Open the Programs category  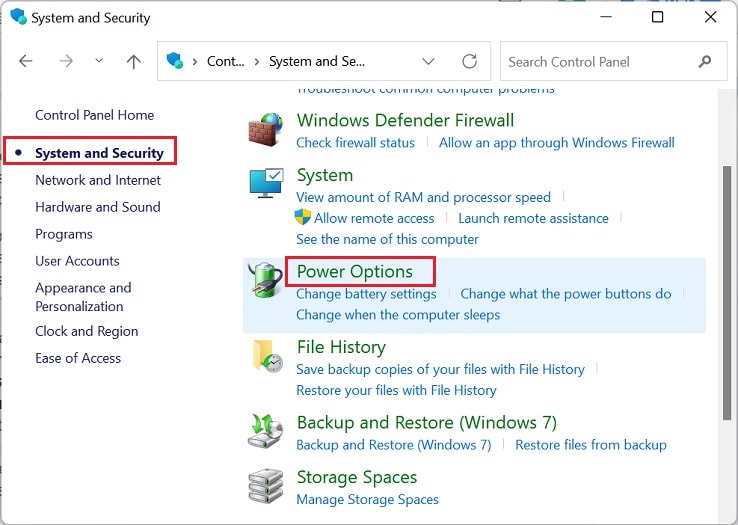64,234
